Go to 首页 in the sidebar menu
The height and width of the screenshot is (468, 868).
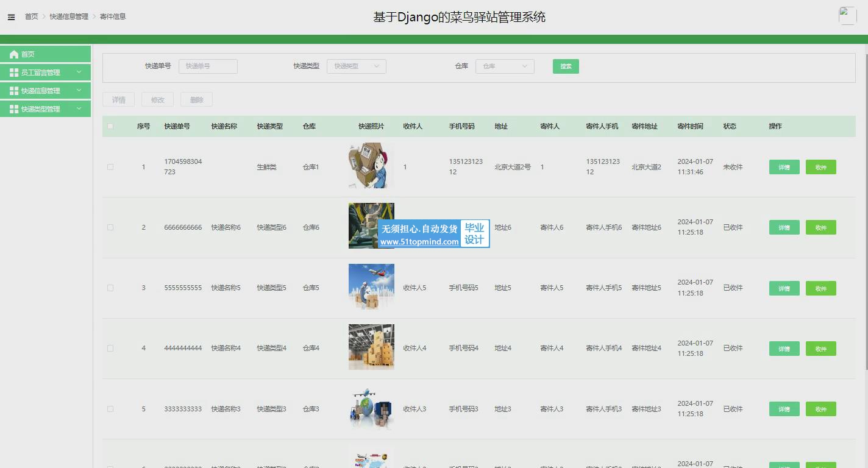click(45, 54)
